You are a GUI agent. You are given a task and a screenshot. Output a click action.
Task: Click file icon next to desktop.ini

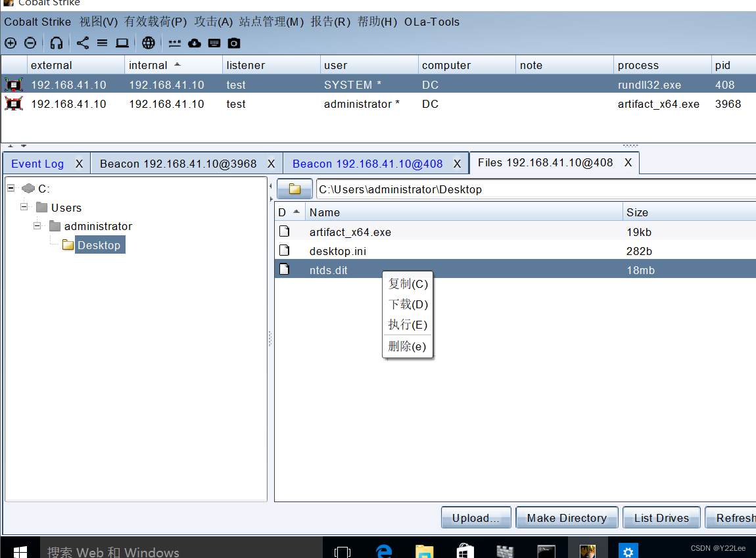point(285,250)
